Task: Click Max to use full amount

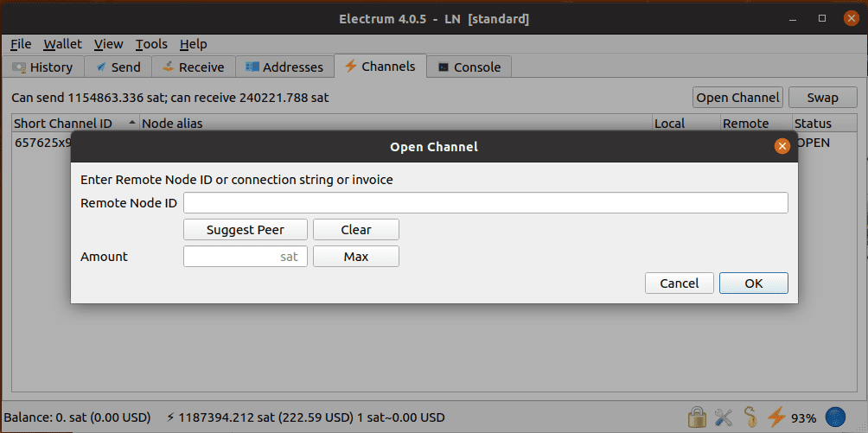Action: (x=355, y=257)
